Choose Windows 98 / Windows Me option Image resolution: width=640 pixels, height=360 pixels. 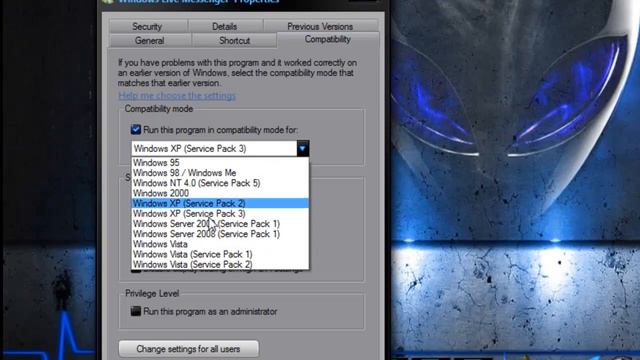pos(220,173)
